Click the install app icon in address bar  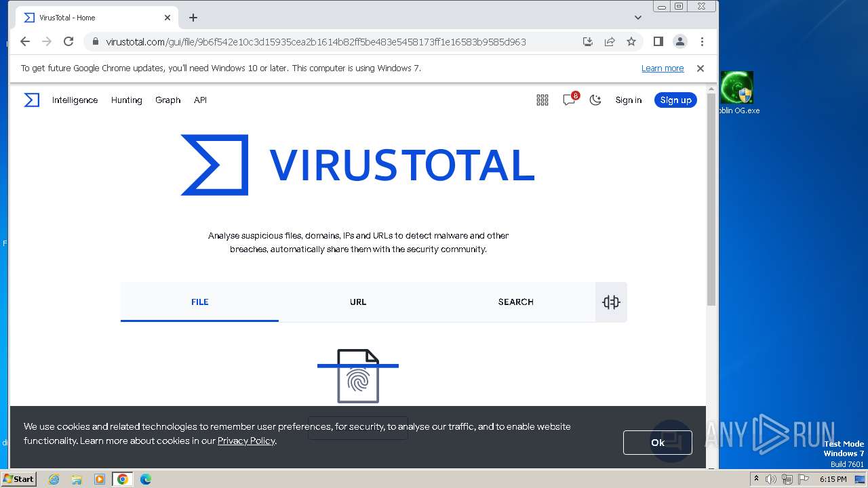pyautogui.click(x=588, y=41)
